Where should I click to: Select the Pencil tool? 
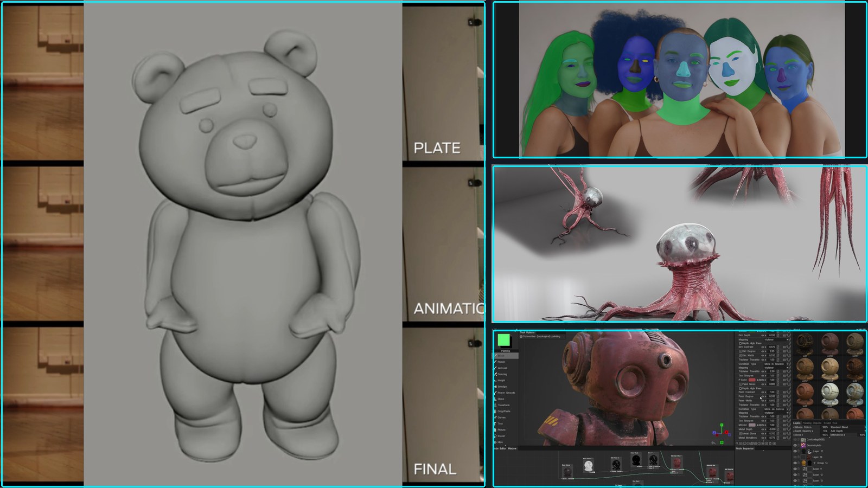[506, 362]
